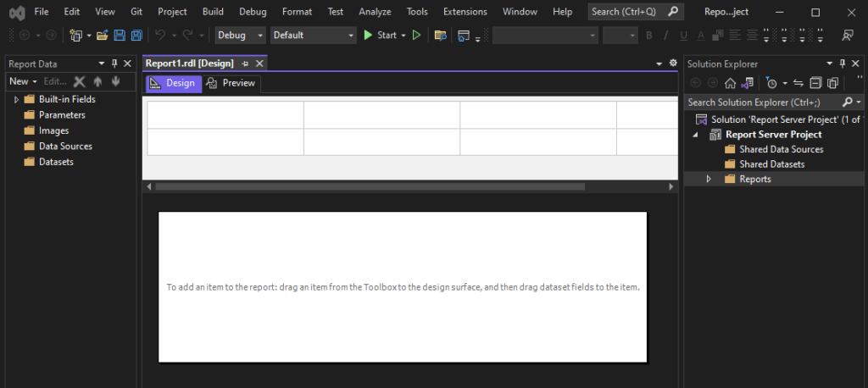This screenshot has width=868, height=388.
Task: Click the New Project toolbar icon
Action: point(75,36)
